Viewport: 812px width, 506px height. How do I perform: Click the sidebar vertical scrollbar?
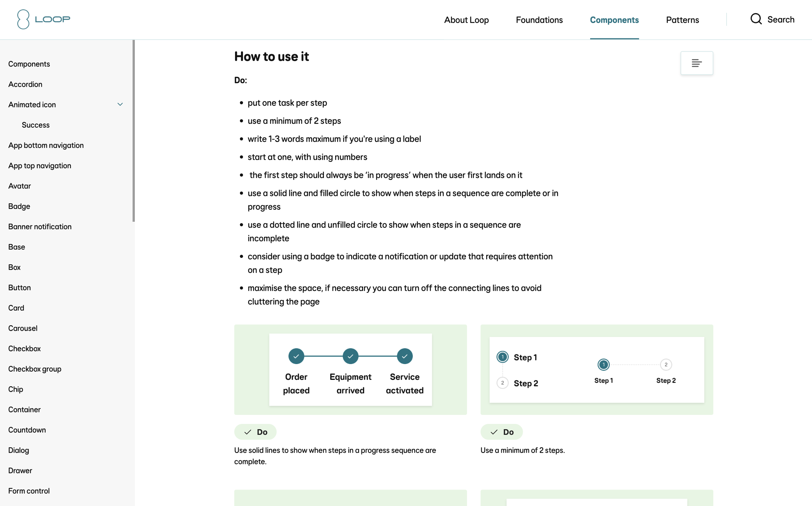coord(134,131)
